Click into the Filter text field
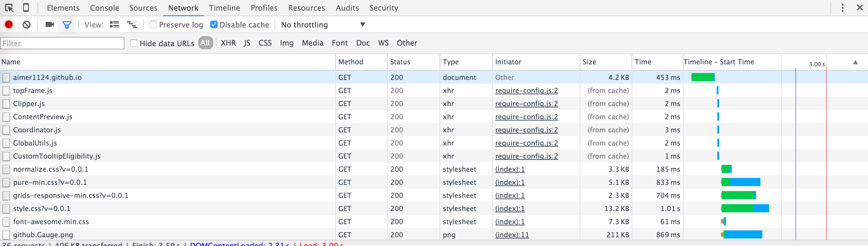The image size is (868, 246). tap(62, 43)
